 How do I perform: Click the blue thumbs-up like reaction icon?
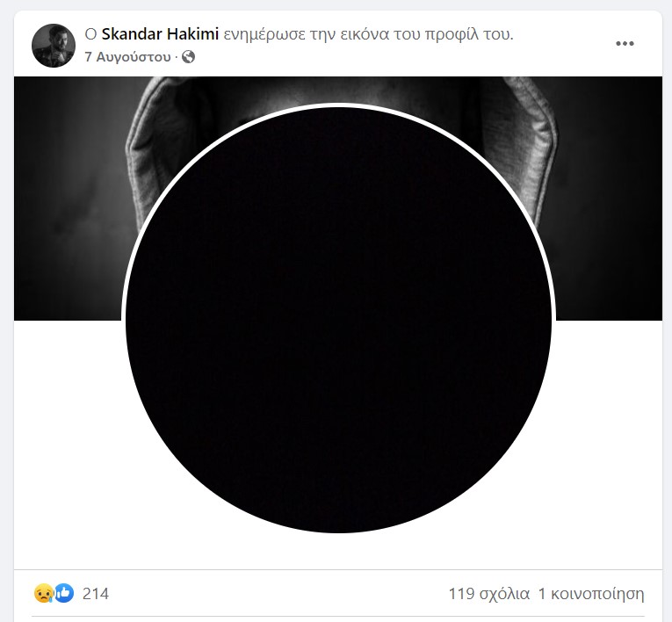tap(64, 593)
